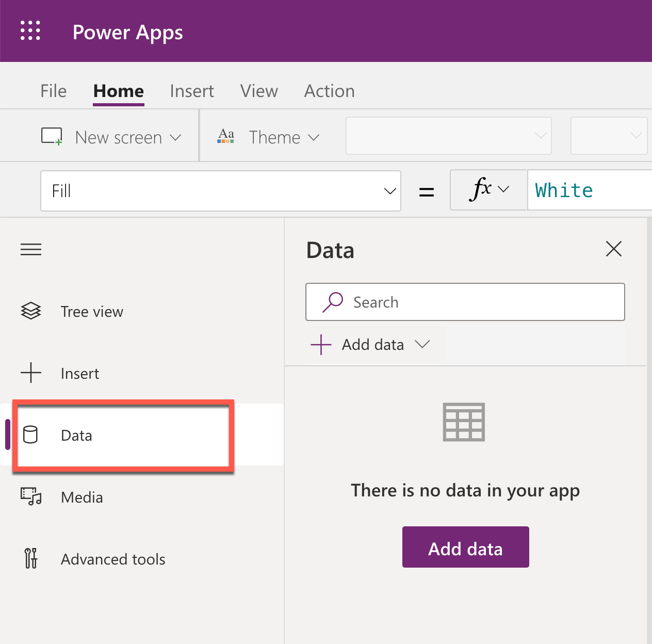Screen dimensions: 652x644
Task: Select Data in the left sidebar
Action: click(x=142, y=434)
